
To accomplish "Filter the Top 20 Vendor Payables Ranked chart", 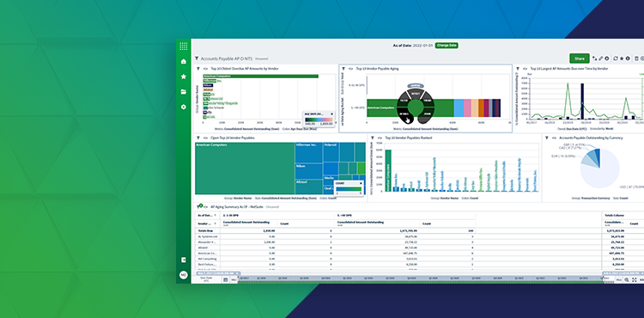I will (x=373, y=138).
